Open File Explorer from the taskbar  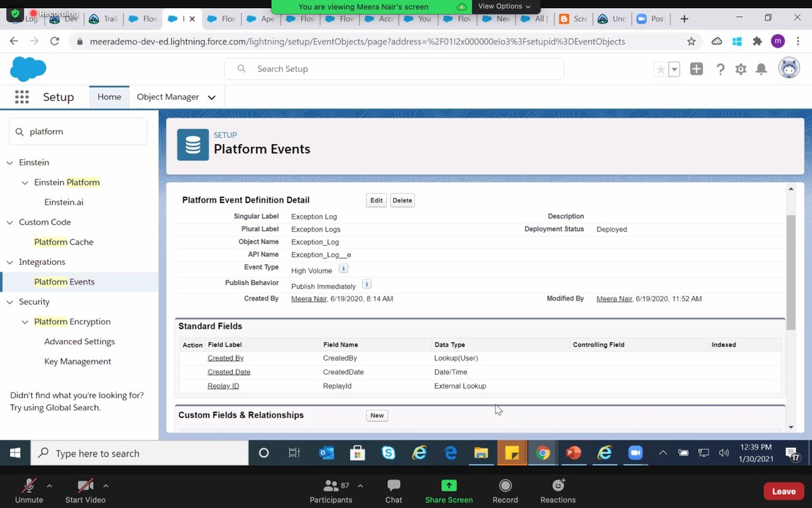(481, 453)
